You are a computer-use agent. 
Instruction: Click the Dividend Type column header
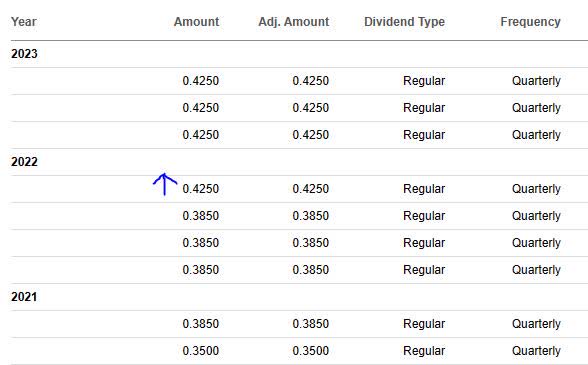click(404, 22)
